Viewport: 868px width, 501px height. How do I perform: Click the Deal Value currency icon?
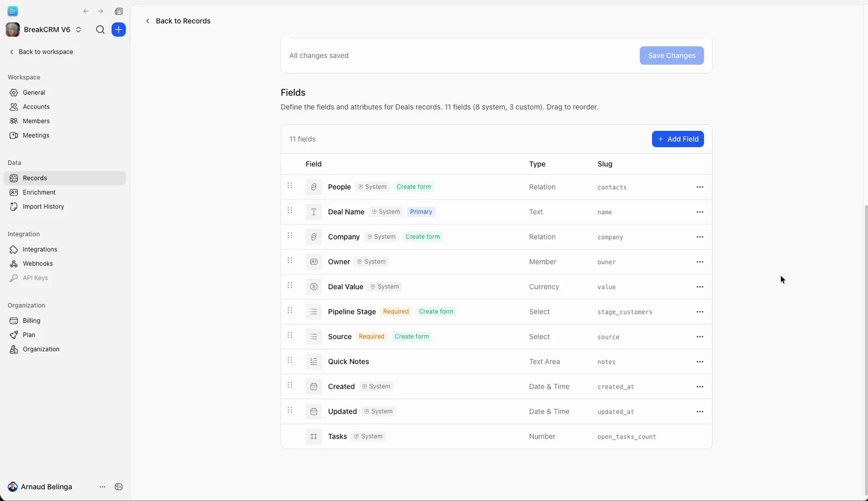(x=314, y=287)
